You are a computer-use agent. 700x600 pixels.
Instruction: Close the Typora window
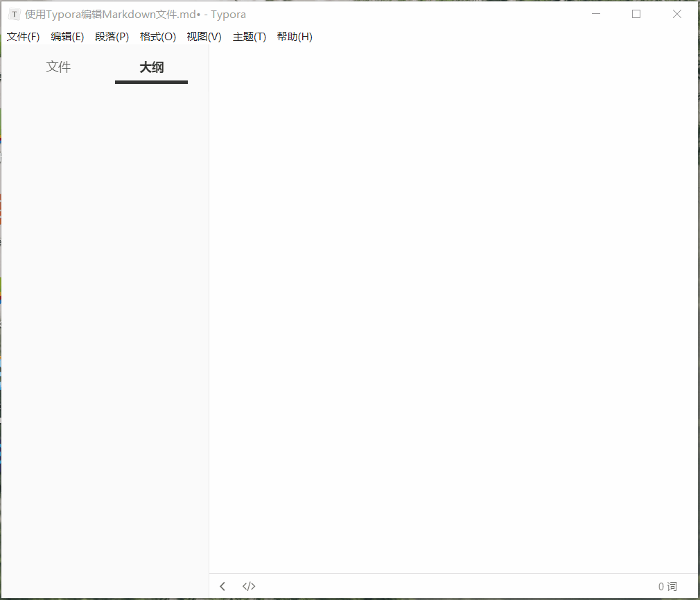677,14
